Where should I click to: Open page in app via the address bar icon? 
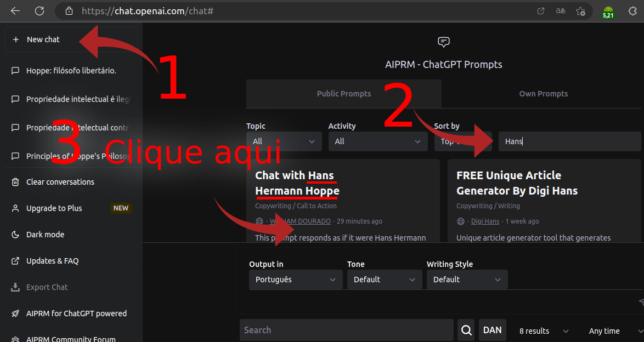click(x=541, y=11)
